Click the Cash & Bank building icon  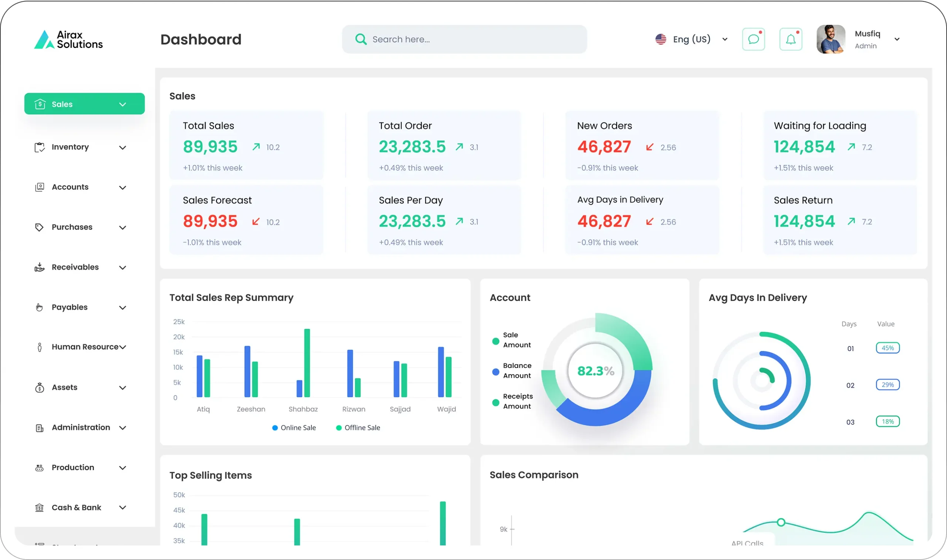pos(39,508)
